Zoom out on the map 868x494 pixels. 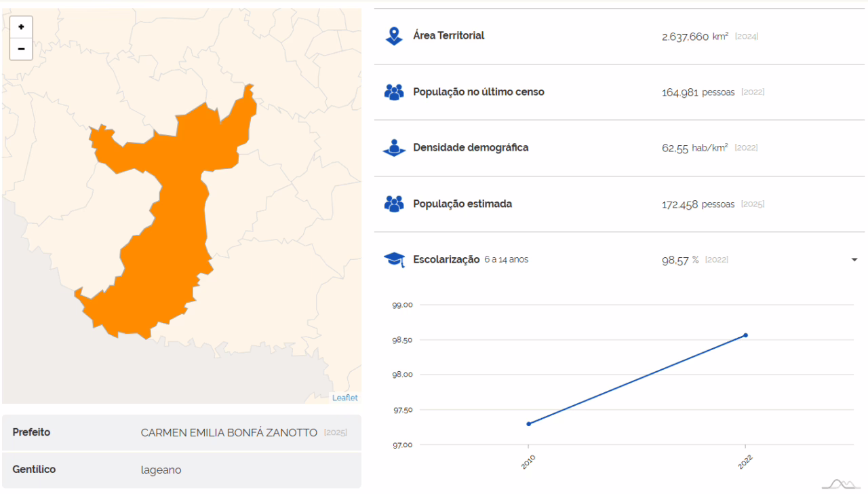(x=21, y=49)
